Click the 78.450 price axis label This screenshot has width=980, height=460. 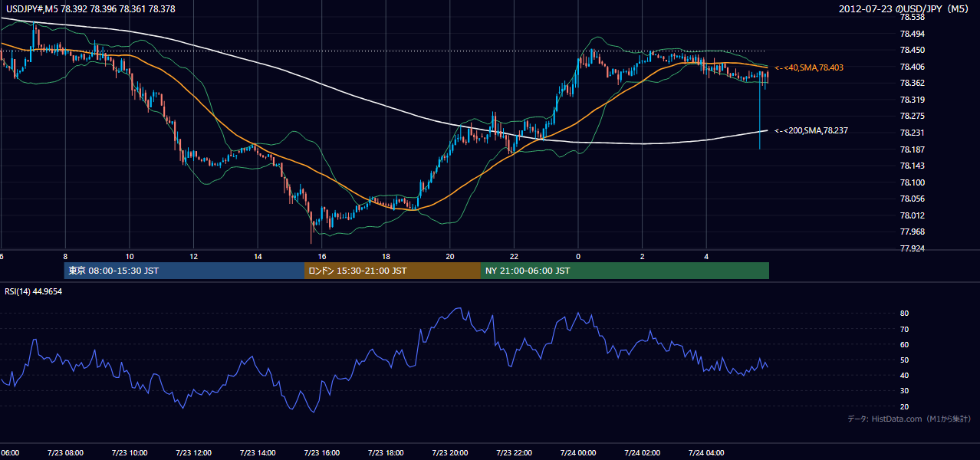click(x=912, y=50)
